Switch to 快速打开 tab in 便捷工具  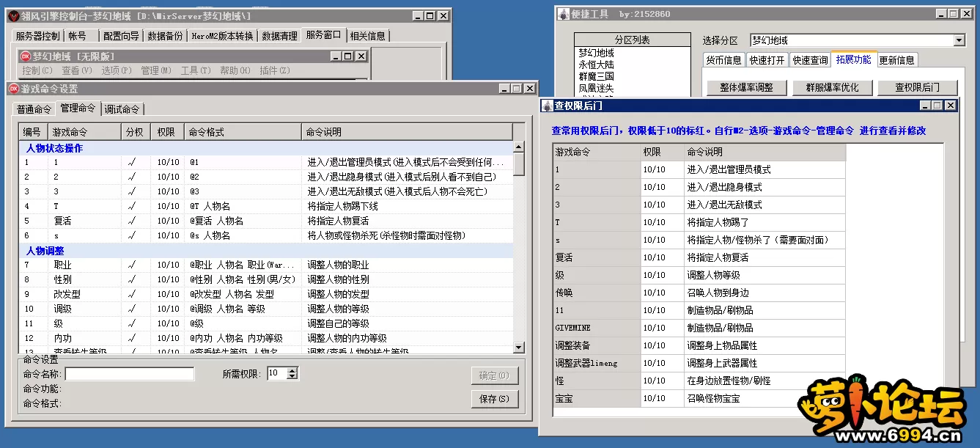(x=767, y=60)
